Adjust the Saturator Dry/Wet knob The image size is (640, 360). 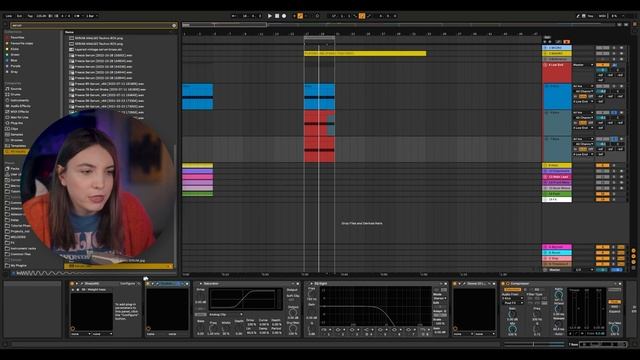(x=293, y=329)
